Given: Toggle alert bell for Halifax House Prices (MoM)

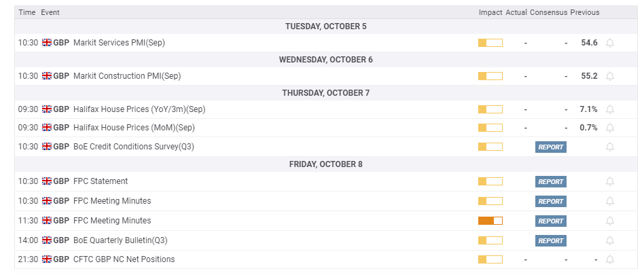Looking at the screenshot, I should 609,128.
